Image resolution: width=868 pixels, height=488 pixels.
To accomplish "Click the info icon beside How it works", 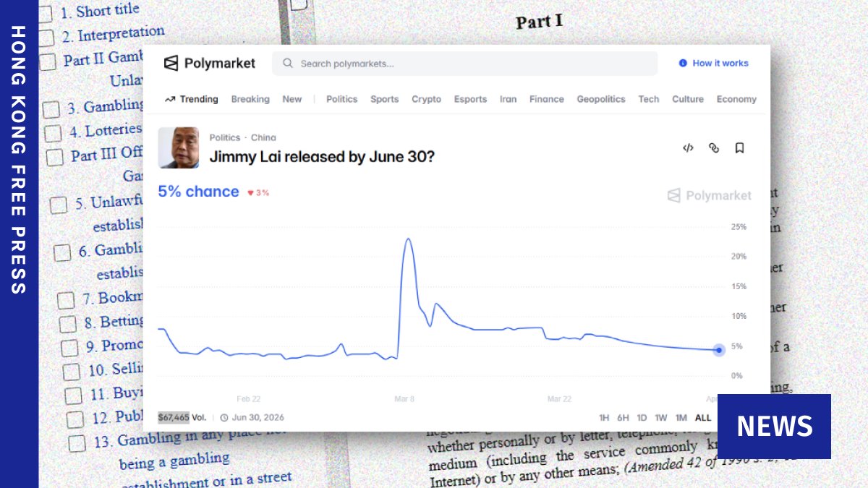I will [683, 64].
